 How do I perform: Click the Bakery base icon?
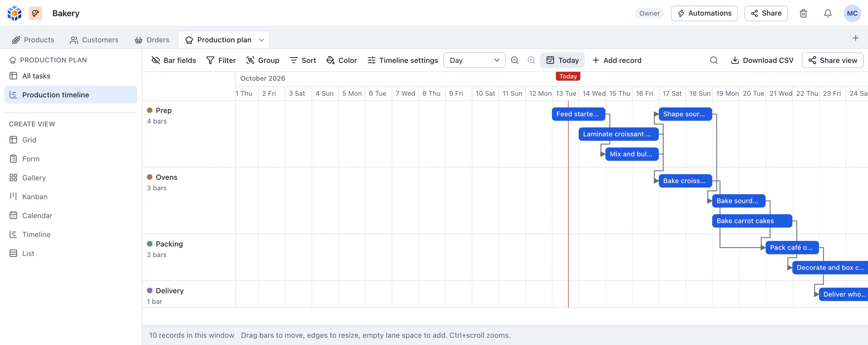(35, 13)
